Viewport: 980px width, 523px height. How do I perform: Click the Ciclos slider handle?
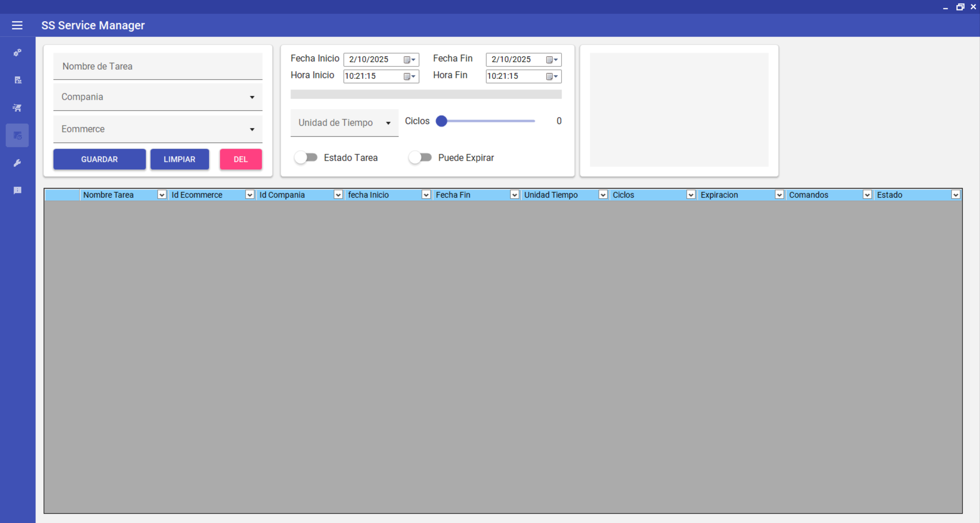coord(442,121)
